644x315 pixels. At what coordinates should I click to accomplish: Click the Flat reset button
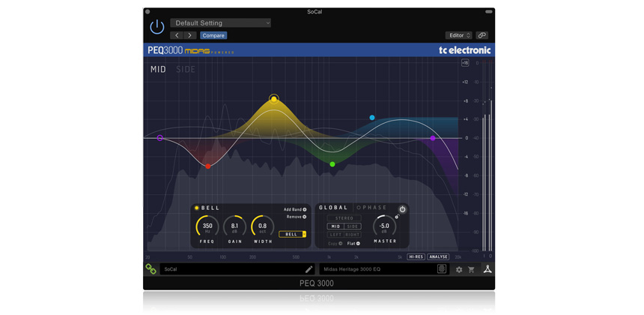tap(353, 244)
